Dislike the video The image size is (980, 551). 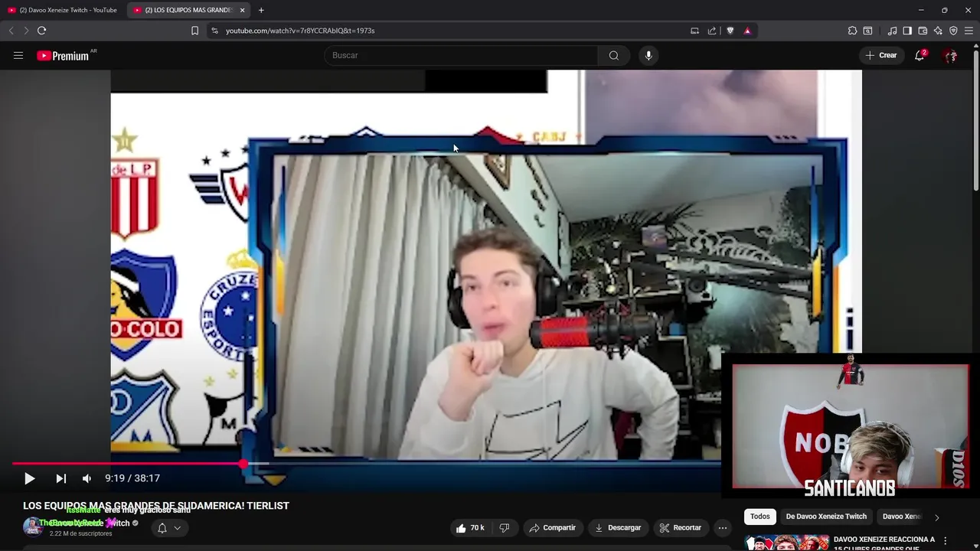[x=505, y=528]
